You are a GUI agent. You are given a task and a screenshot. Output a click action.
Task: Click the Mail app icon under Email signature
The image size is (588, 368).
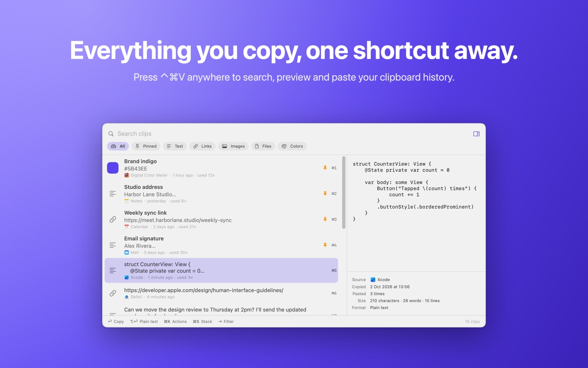[x=127, y=252]
